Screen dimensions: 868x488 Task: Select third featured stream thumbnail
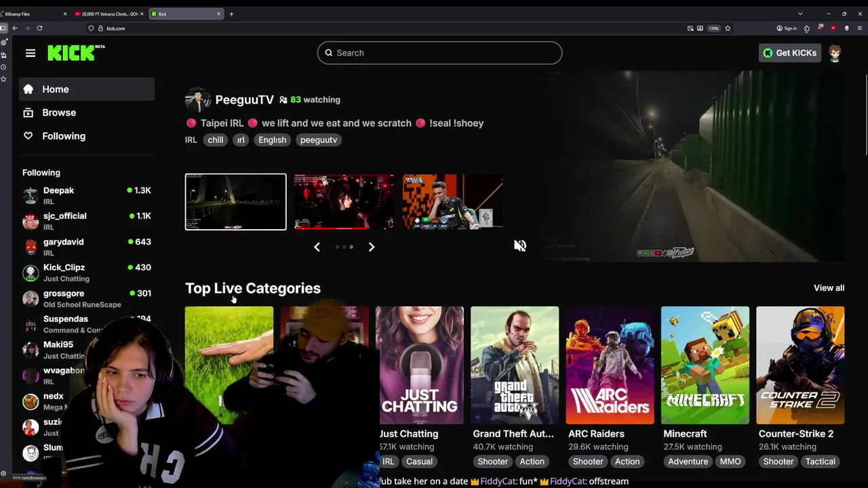(x=453, y=202)
